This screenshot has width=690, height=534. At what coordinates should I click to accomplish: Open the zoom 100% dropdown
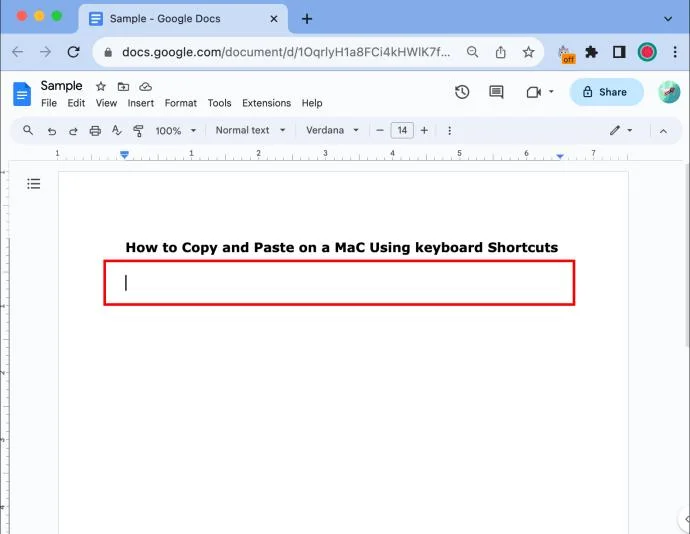(175, 131)
